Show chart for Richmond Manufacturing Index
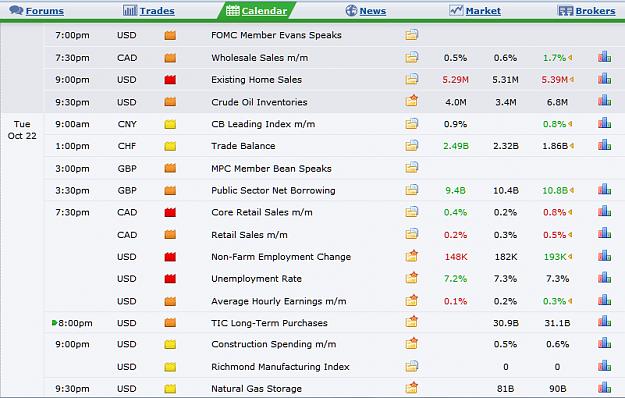Viewport: 625px width, 398px height. (x=604, y=366)
